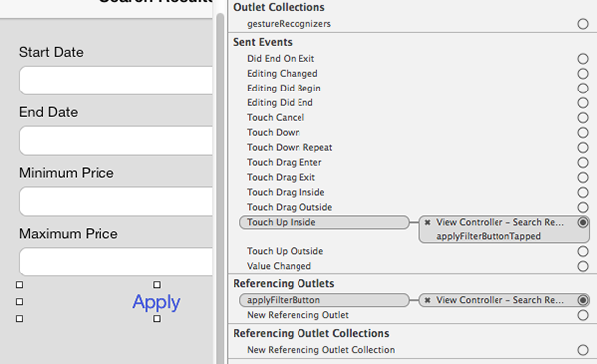
Task: Select the applyFilterButton referencing outlet row
Action: tap(324, 300)
